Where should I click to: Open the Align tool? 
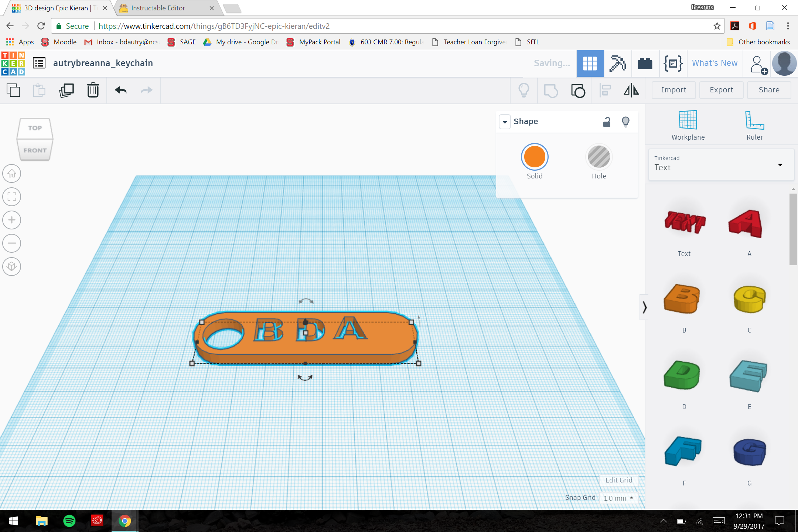605,90
